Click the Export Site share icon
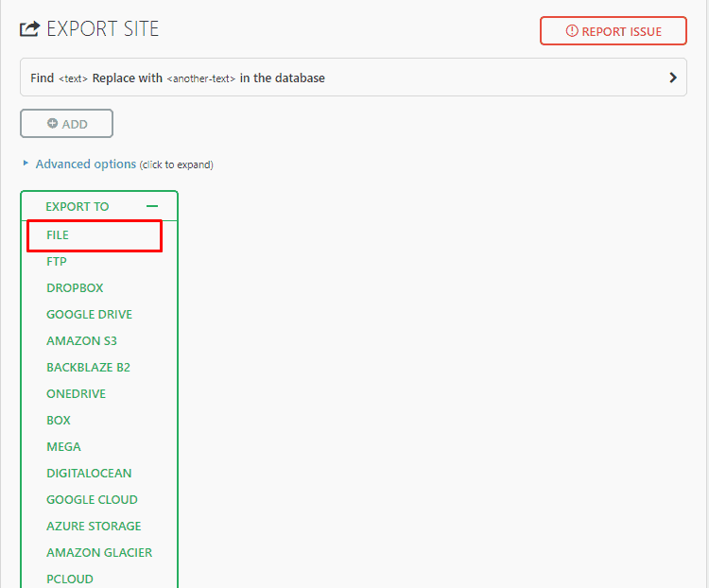 click(30, 29)
